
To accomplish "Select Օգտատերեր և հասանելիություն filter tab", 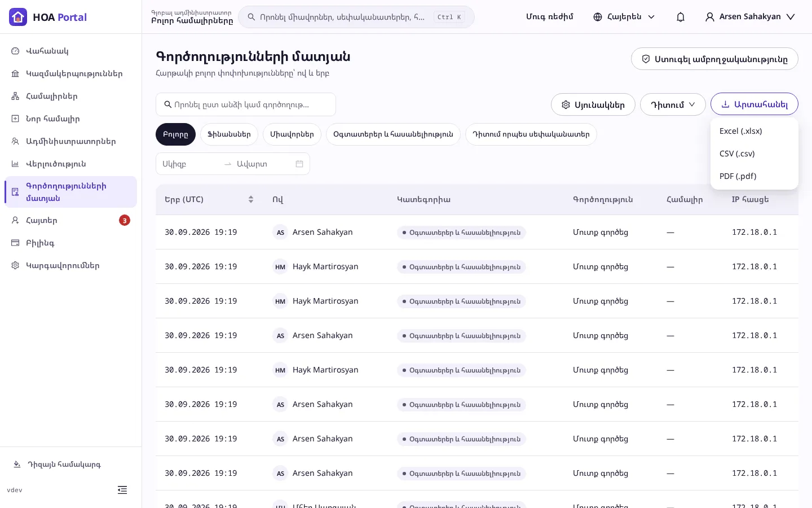I will [x=393, y=134].
